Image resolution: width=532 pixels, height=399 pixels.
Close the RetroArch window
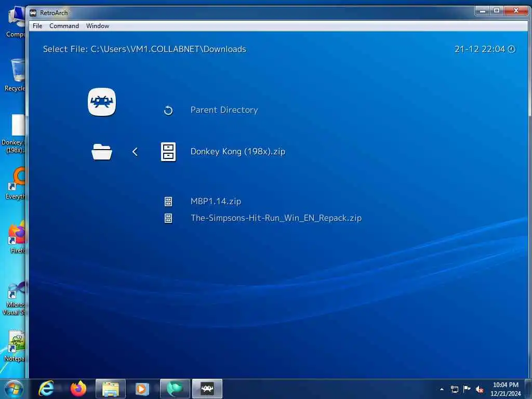point(516,11)
